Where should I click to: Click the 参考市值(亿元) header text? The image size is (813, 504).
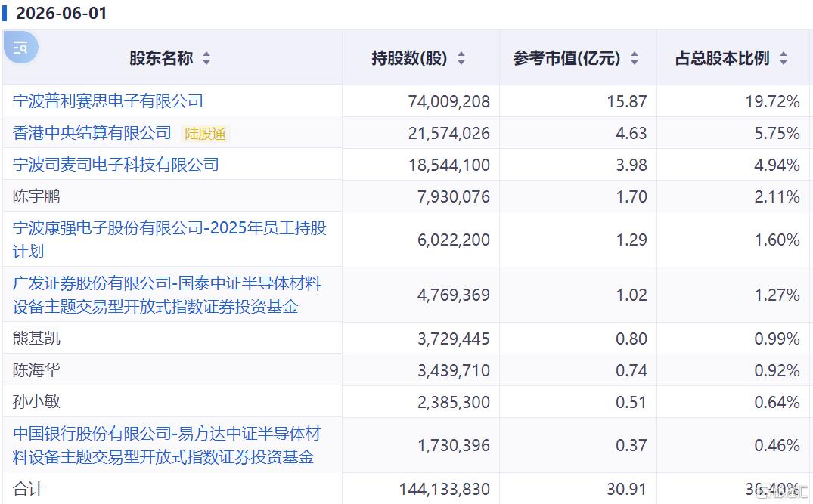[x=566, y=58]
